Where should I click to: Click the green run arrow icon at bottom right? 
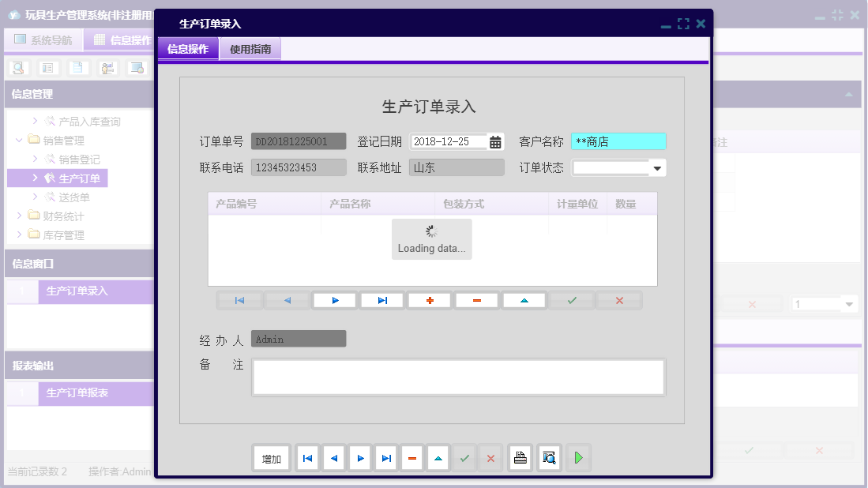(578, 457)
